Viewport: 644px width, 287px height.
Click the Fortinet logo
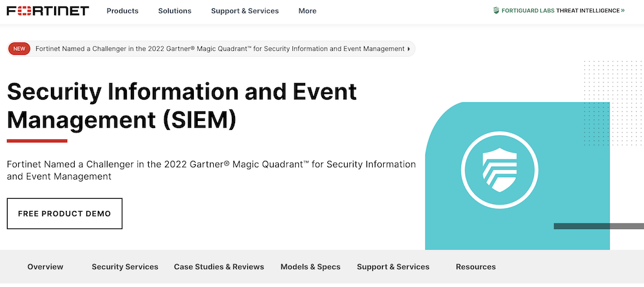click(x=48, y=11)
